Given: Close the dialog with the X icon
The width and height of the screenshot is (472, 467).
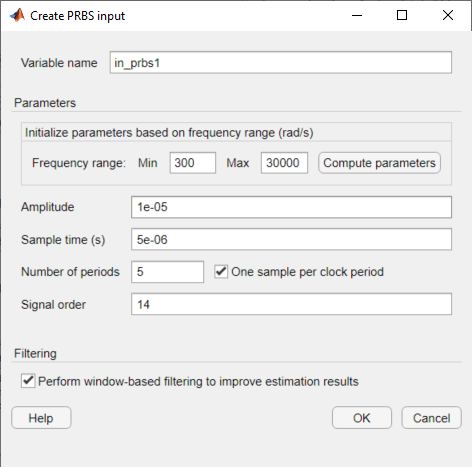Looking at the screenshot, I should pos(448,15).
